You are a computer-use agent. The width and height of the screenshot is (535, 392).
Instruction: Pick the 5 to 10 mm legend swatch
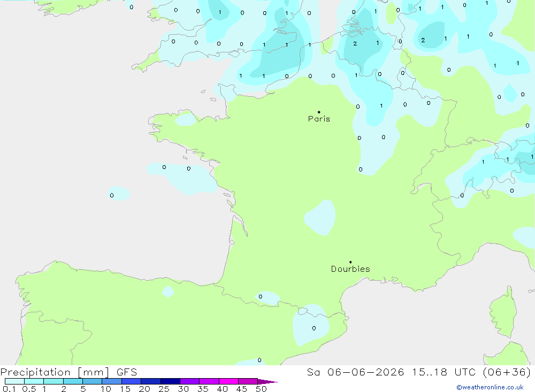[93, 381]
